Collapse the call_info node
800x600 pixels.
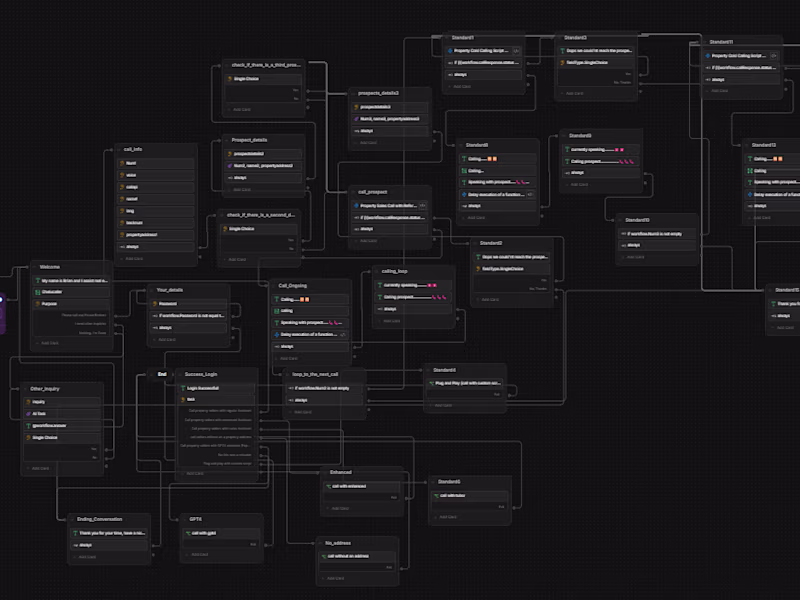(x=118, y=149)
